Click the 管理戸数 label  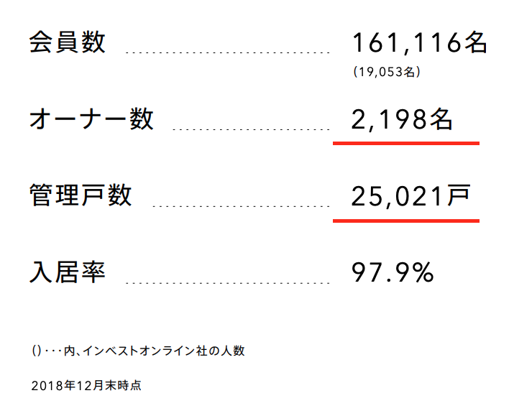[x=81, y=195]
